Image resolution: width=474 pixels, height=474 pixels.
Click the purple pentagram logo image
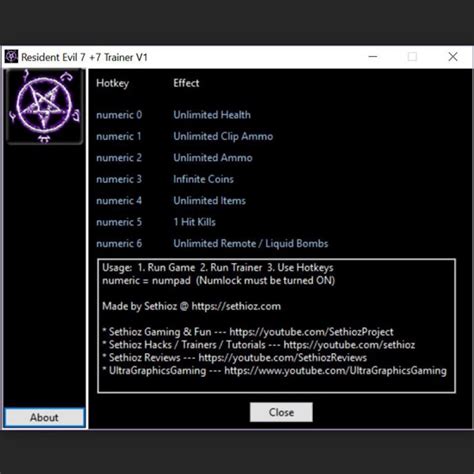click(x=44, y=107)
